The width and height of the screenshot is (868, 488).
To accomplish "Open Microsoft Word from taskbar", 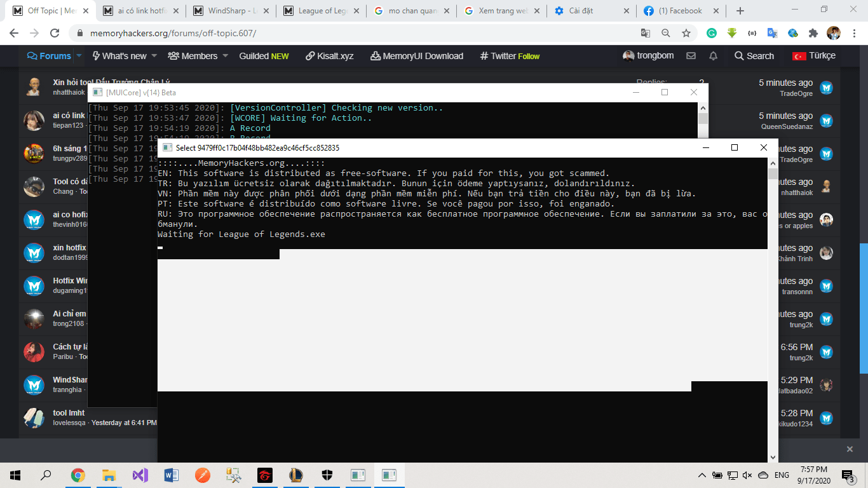I will (x=172, y=475).
